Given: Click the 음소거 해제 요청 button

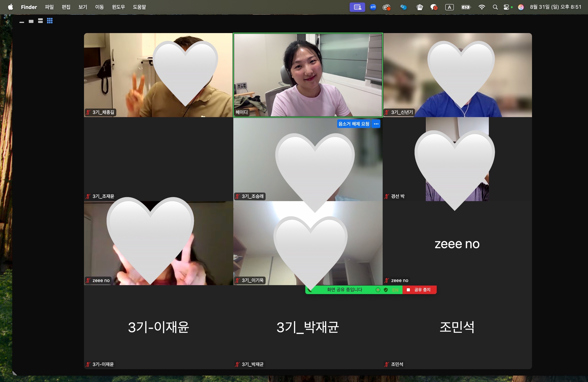Looking at the screenshot, I should (353, 124).
